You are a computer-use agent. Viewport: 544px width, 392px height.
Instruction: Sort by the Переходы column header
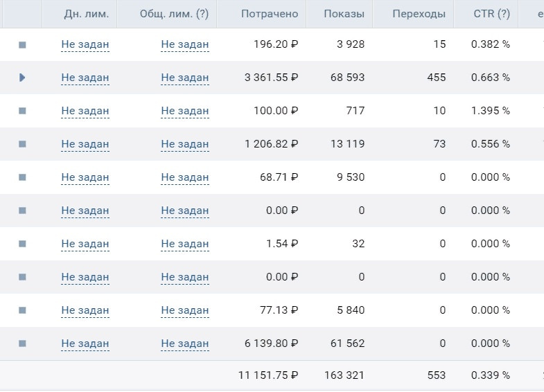419,14
